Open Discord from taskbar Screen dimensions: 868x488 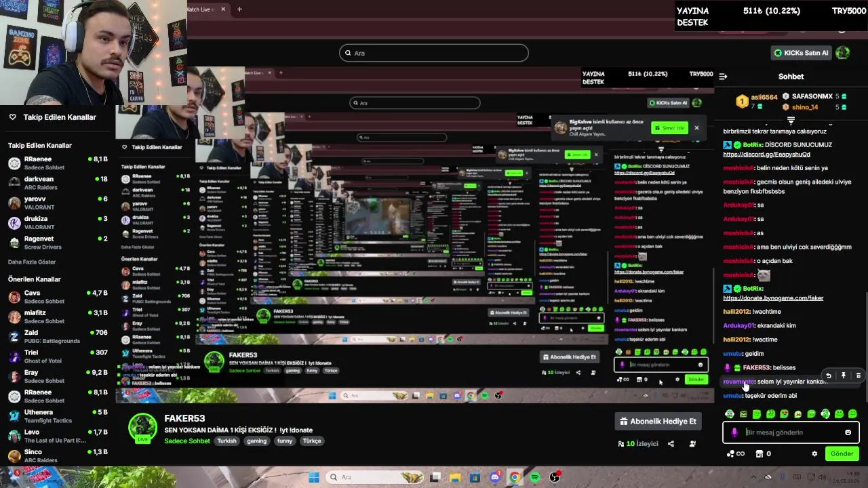click(496, 477)
